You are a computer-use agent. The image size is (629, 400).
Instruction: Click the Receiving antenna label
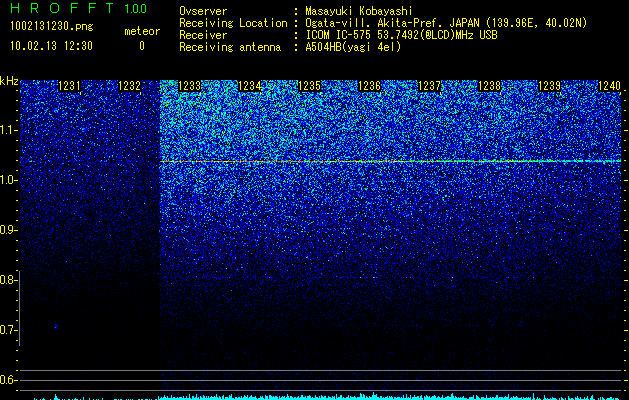click(x=230, y=47)
